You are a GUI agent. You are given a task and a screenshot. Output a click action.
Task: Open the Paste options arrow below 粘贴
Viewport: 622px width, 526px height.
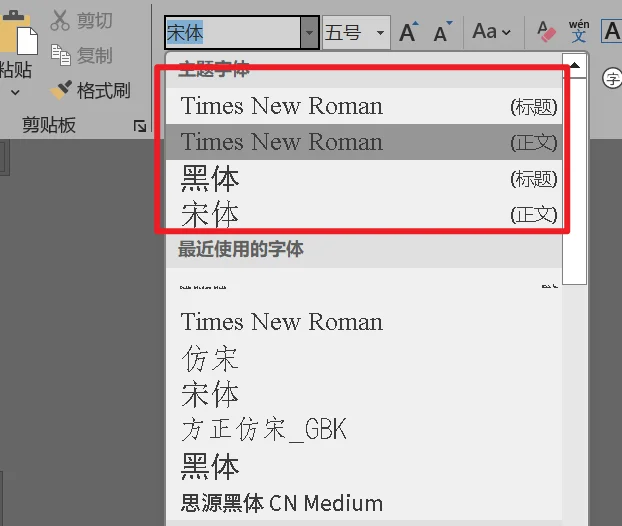pos(15,93)
